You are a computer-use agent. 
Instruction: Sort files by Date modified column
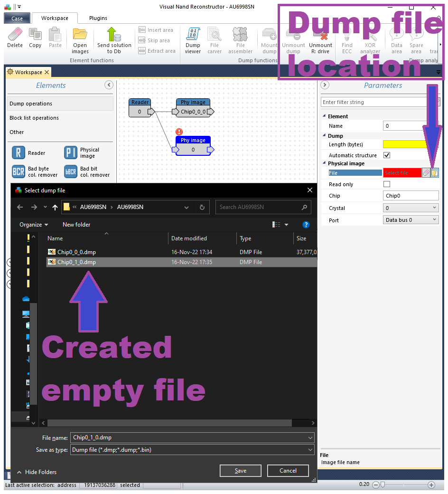tap(189, 238)
